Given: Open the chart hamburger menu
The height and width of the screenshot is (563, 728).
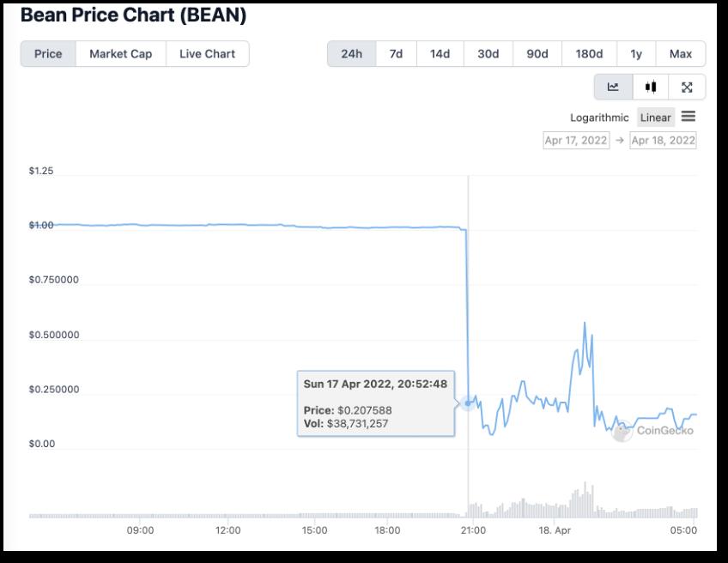Looking at the screenshot, I should [689, 117].
